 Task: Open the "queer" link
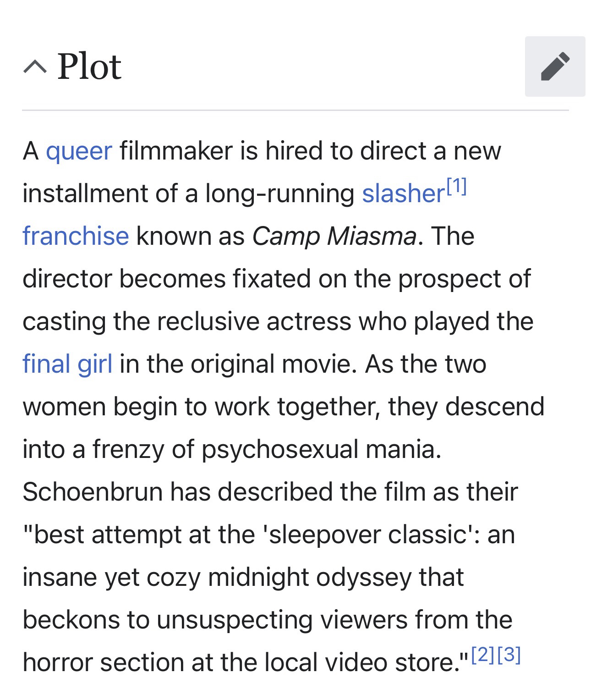pos(79,151)
